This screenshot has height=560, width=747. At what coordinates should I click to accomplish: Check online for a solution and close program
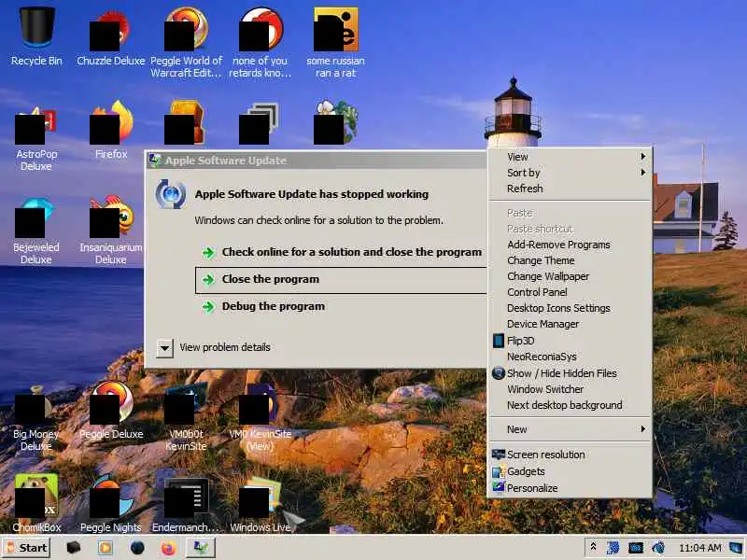(341, 252)
